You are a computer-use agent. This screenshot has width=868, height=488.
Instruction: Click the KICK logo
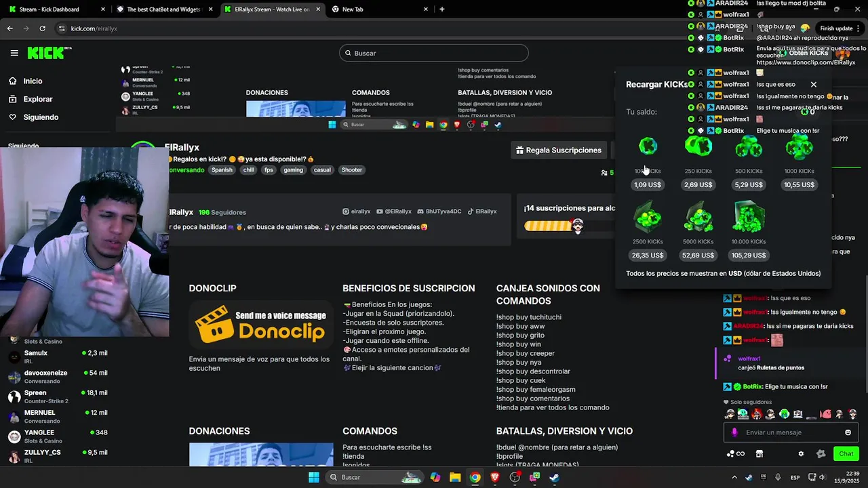click(50, 53)
